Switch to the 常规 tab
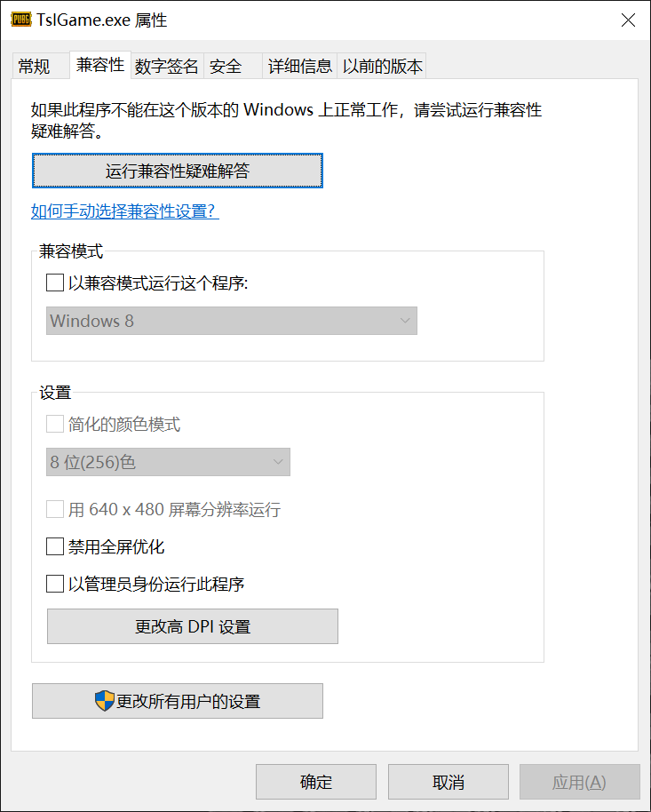The image size is (651, 812). [x=34, y=67]
